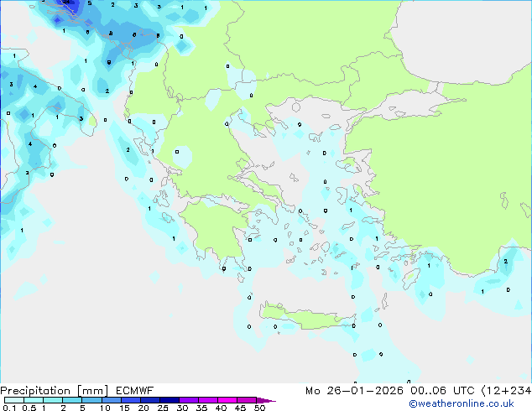
Task: Click the '15' legend scale label
Action: click(124, 408)
